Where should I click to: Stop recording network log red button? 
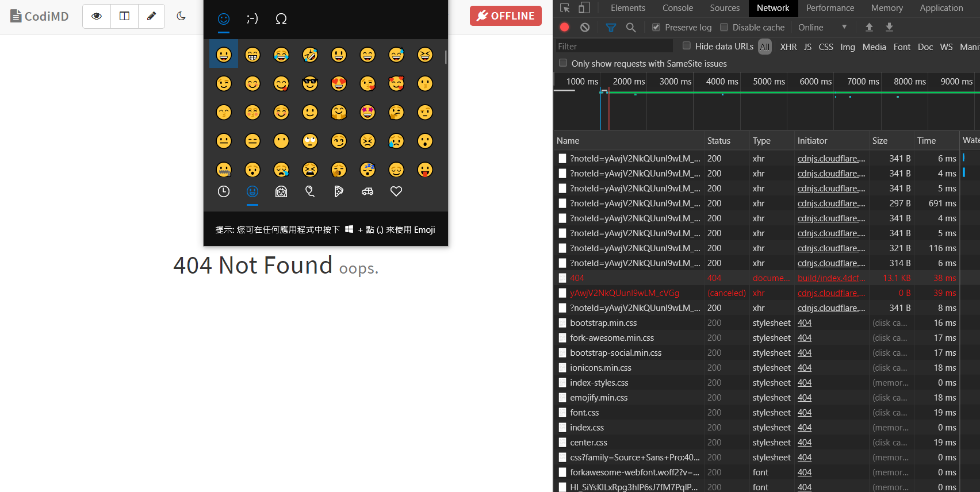[x=565, y=27]
